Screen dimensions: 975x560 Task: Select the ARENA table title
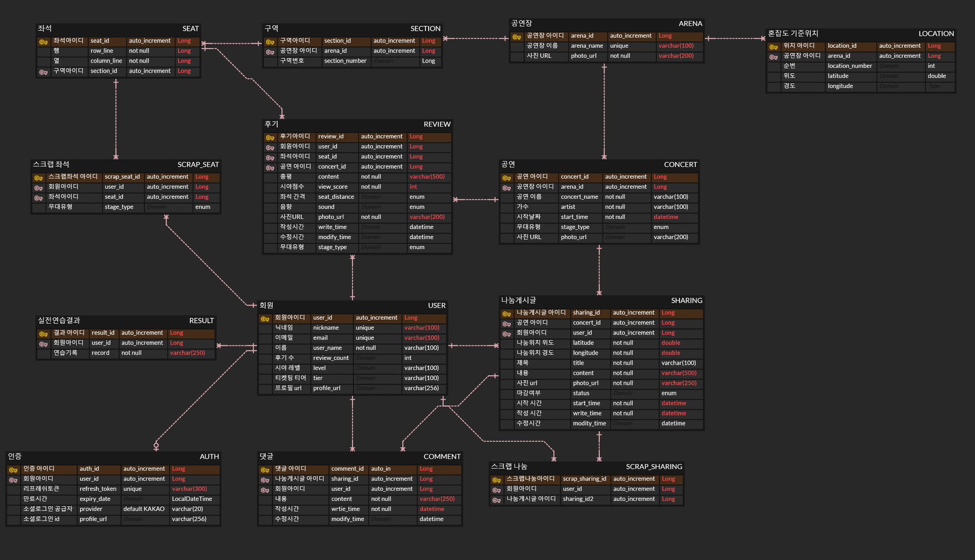[x=690, y=23]
